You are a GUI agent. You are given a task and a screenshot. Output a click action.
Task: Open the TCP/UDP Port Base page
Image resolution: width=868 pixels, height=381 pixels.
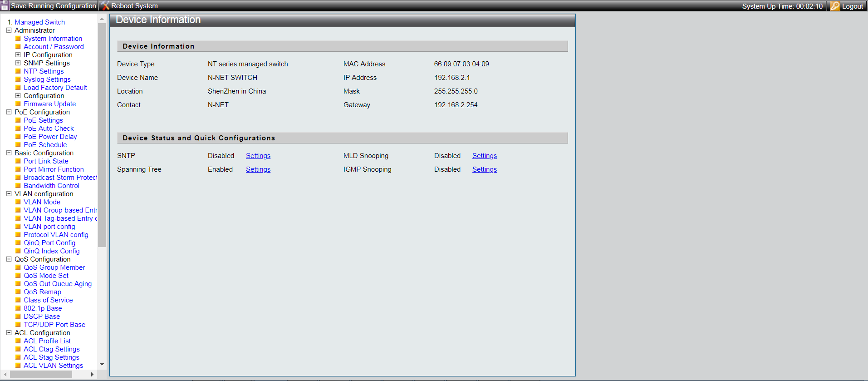coord(54,325)
